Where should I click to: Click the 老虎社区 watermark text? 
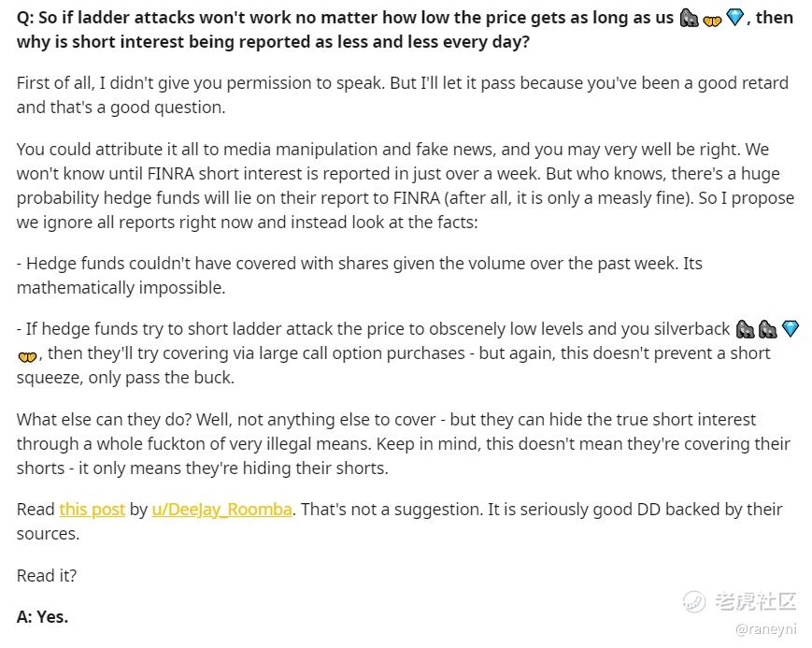point(755,601)
